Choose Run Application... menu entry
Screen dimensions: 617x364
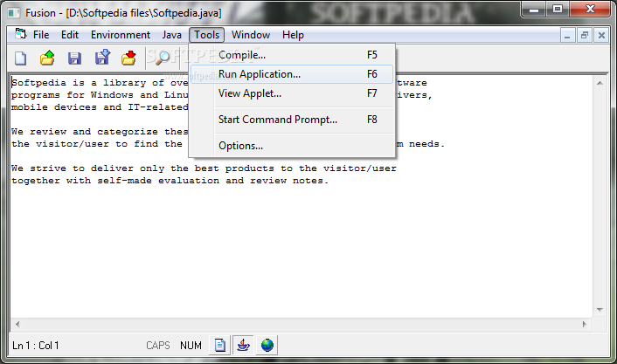point(292,74)
